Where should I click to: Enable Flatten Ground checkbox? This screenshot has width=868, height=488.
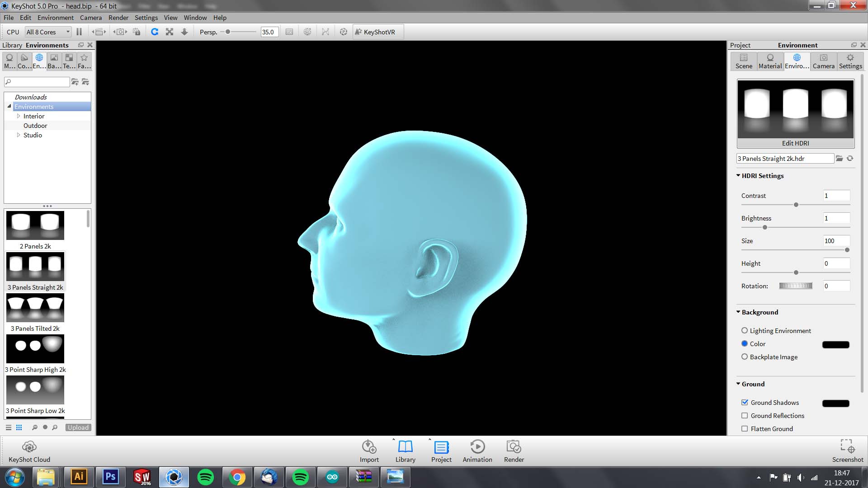744,428
